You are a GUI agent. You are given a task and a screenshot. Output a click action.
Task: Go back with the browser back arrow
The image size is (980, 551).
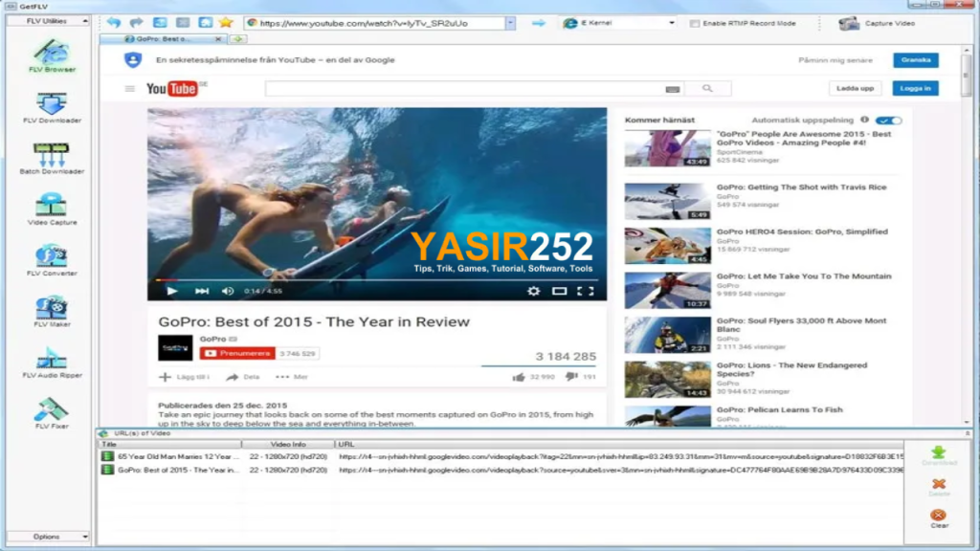coord(114,23)
